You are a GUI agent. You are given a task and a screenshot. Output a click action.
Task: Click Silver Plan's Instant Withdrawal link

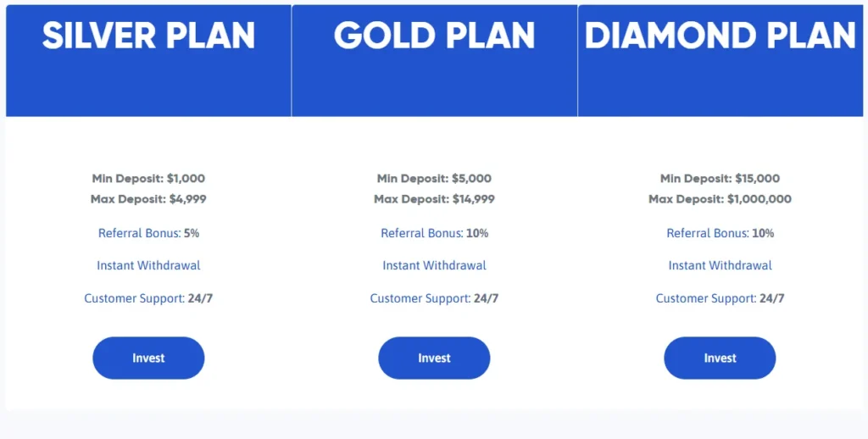pos(148,265)
